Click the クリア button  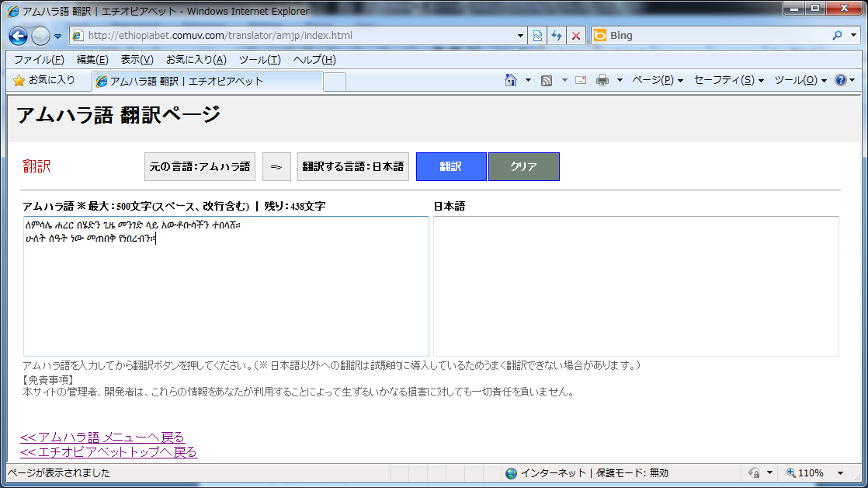[x=524, y=167]
